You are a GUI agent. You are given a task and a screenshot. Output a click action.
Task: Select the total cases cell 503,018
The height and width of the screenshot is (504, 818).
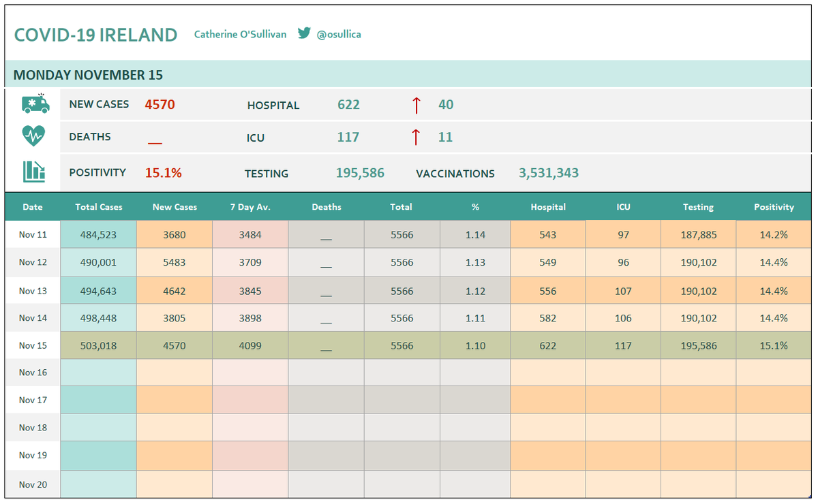point(99,345)
